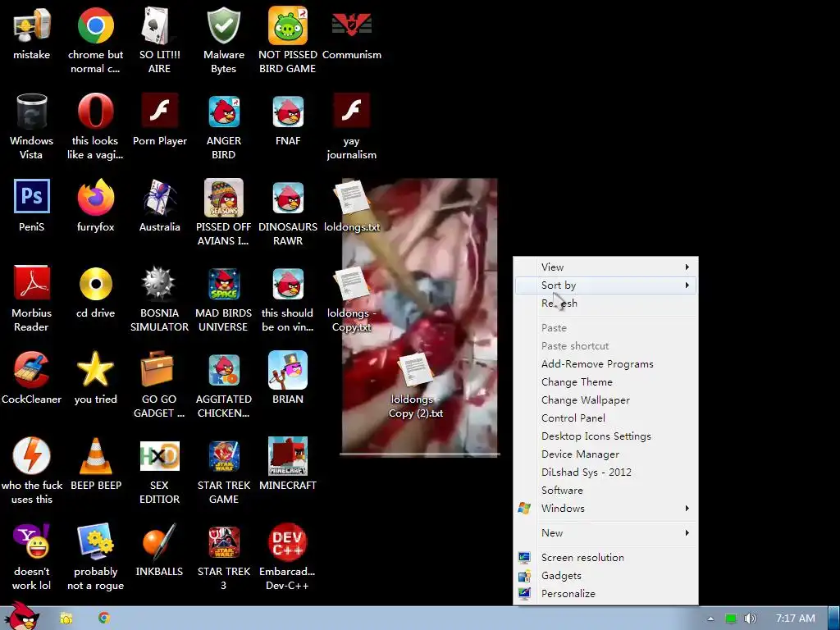Choose Refresh from the context menu
The width and height of the screenshot is (840, 630).
click(x=605, y=304)
